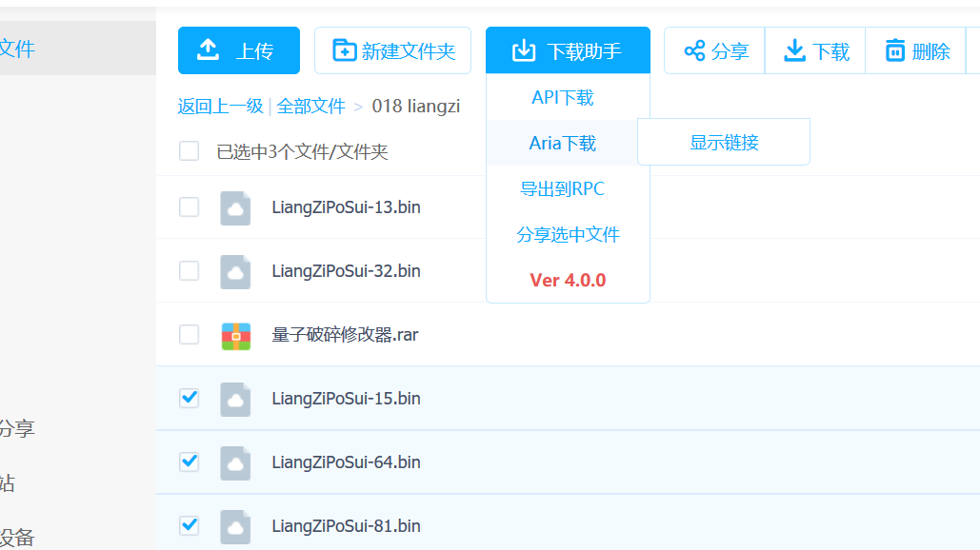The width and height of the screenshot is (980, 550).
Task: Open the file name LiangZiPoSui-15.bin
Action: (x=346, y=399)
